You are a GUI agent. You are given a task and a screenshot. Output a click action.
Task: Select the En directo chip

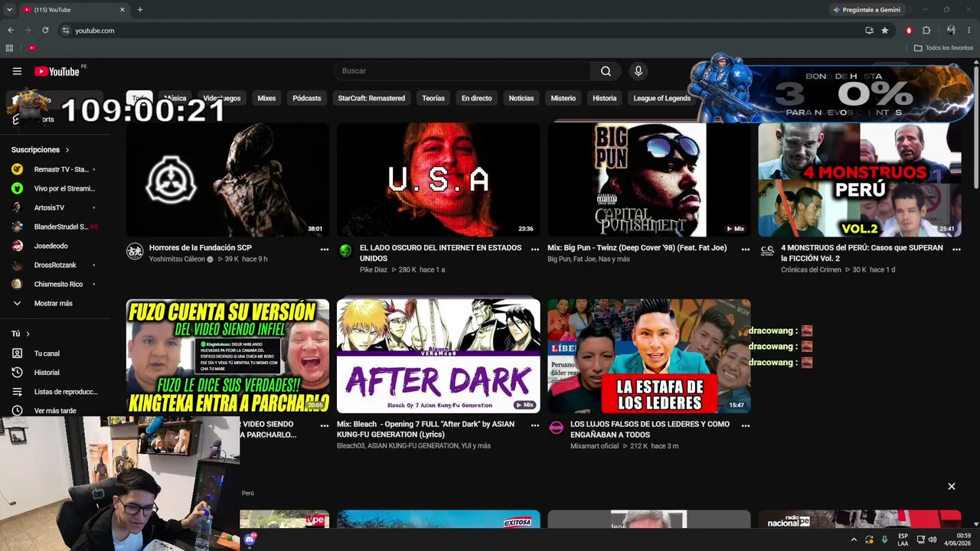pyautogui.click(x=476, y=98)
